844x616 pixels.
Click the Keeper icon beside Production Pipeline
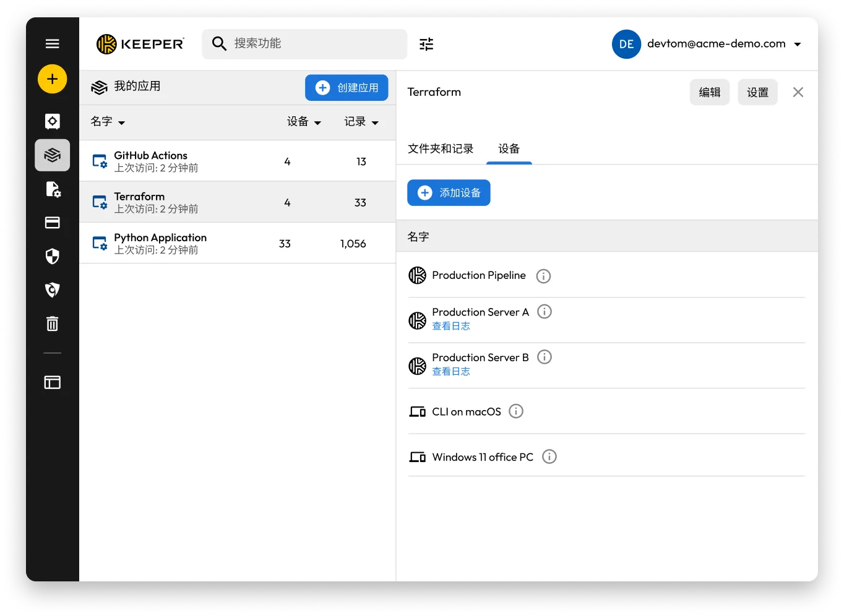click(x=418, y=275)
